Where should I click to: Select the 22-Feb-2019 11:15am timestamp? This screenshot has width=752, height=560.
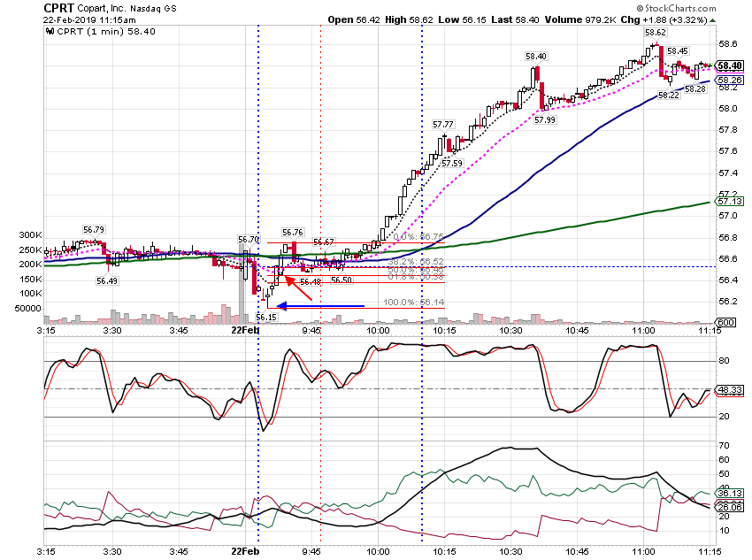pos(89,20)
